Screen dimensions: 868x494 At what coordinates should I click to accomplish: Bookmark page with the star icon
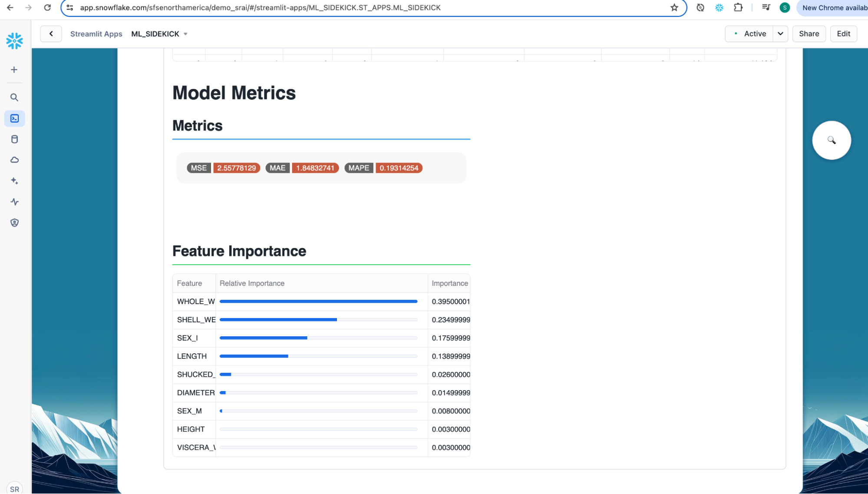pyautogui.click(x=674, y=7)
